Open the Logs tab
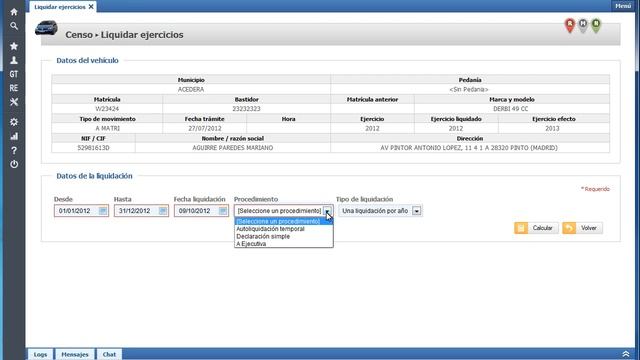Viewport: 640px width, 360px height. (40, 354)
